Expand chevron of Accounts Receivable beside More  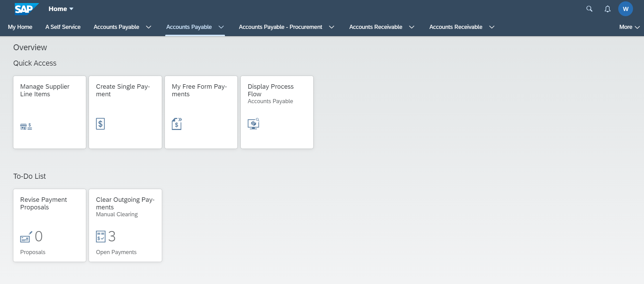click(492, 27)
